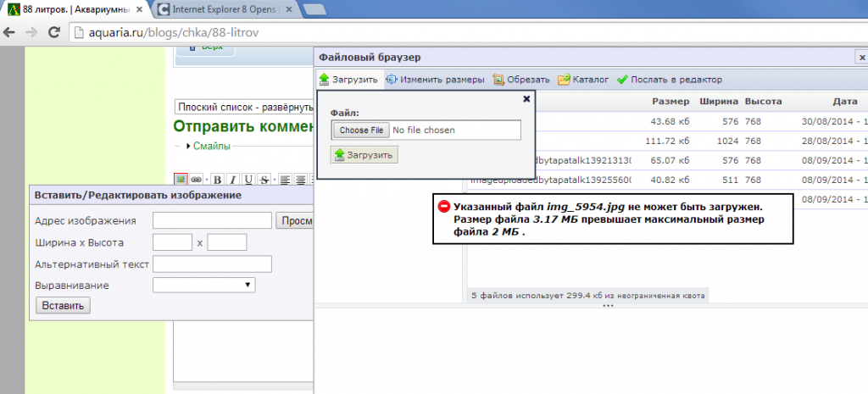
Task: Click the Отправить комментарий heading
Action: pyautogui.click(x=243, y=126)
